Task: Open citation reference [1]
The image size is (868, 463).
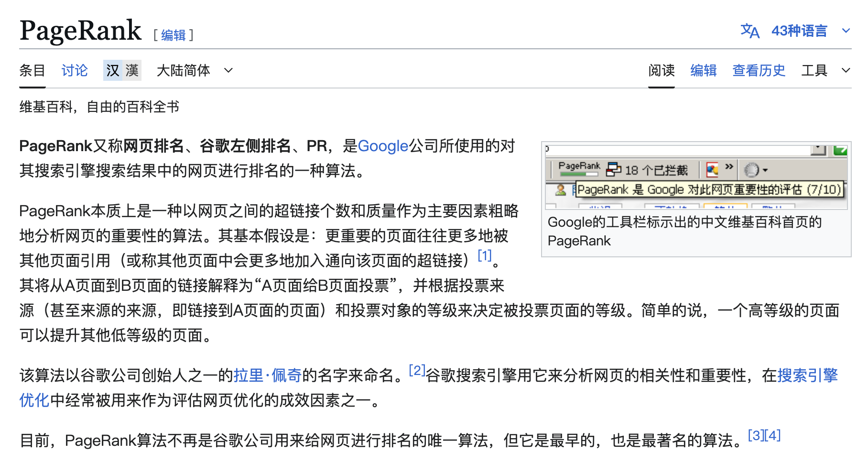Action: [x=485, y=255]
